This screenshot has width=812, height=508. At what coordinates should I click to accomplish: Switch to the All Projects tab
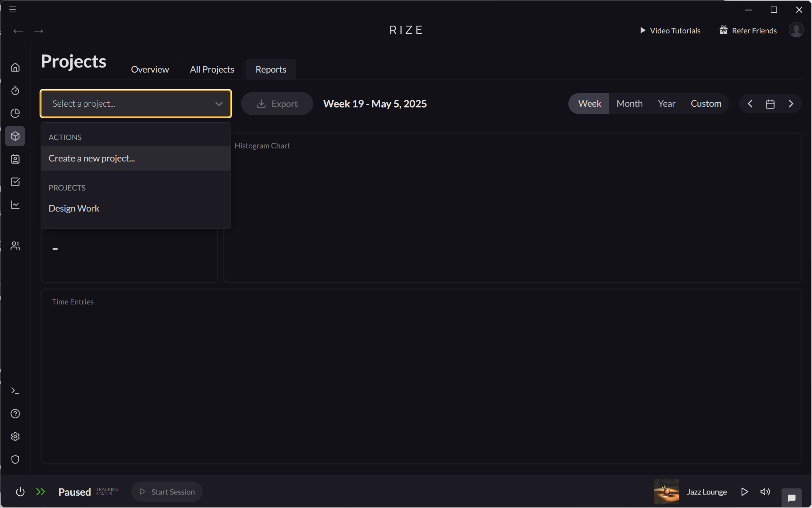(212, 69)
